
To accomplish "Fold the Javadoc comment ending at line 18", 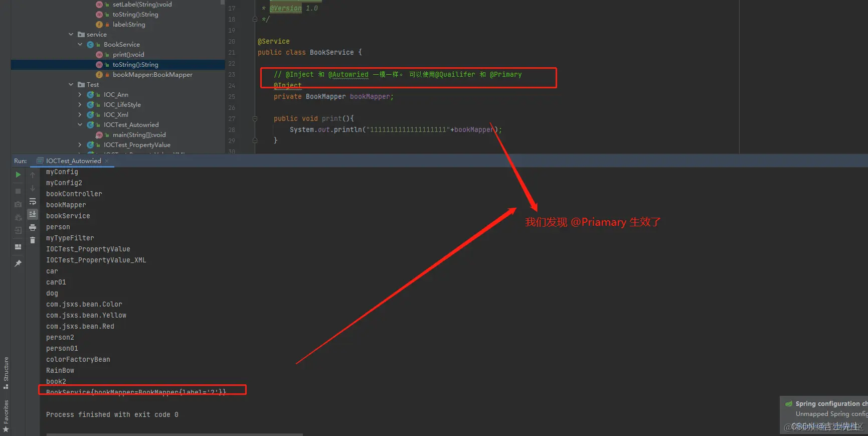I will point(255,19).
